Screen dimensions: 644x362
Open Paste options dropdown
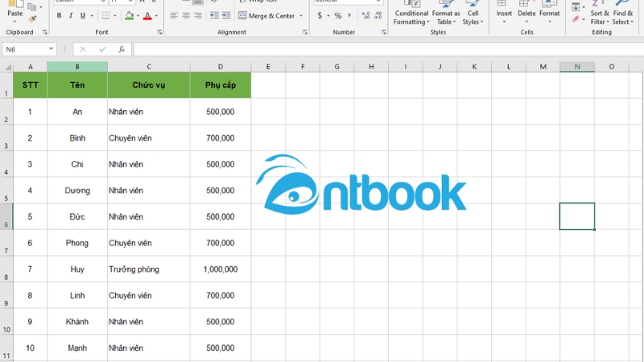coord(14,21)
